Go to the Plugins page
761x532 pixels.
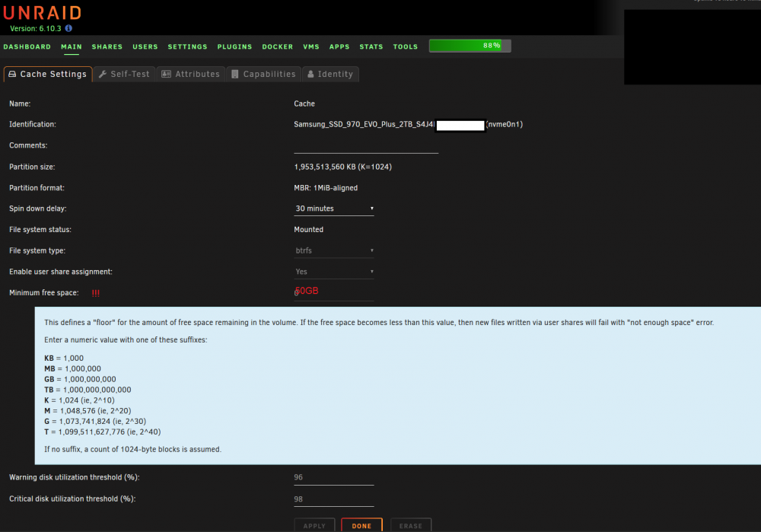[234, 46]
